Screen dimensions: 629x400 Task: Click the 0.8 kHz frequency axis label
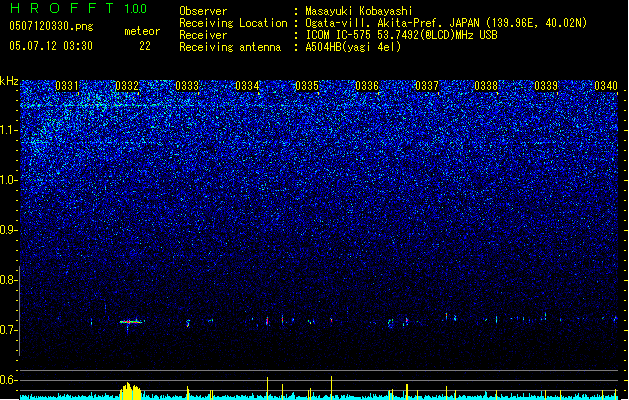[8, 280]
